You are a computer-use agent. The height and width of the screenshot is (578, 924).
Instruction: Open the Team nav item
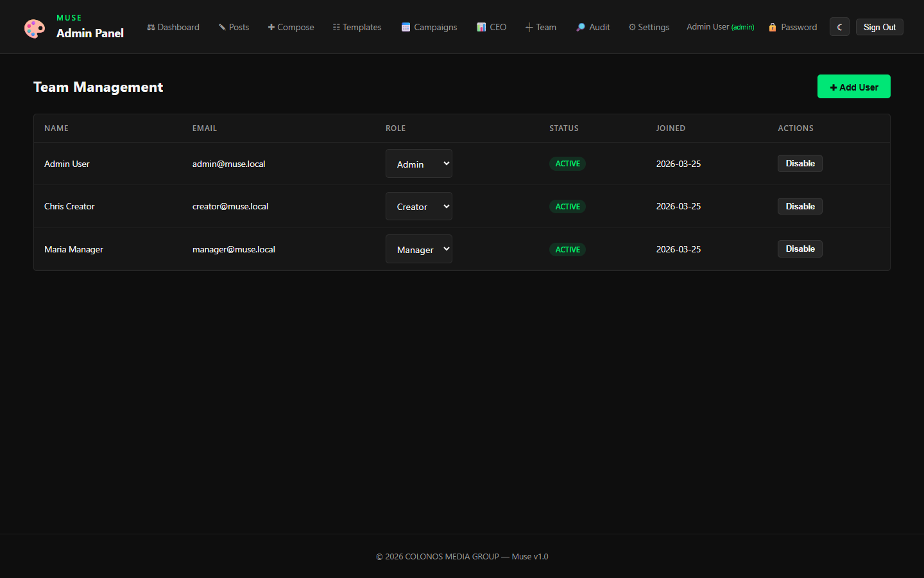point(541,27)
